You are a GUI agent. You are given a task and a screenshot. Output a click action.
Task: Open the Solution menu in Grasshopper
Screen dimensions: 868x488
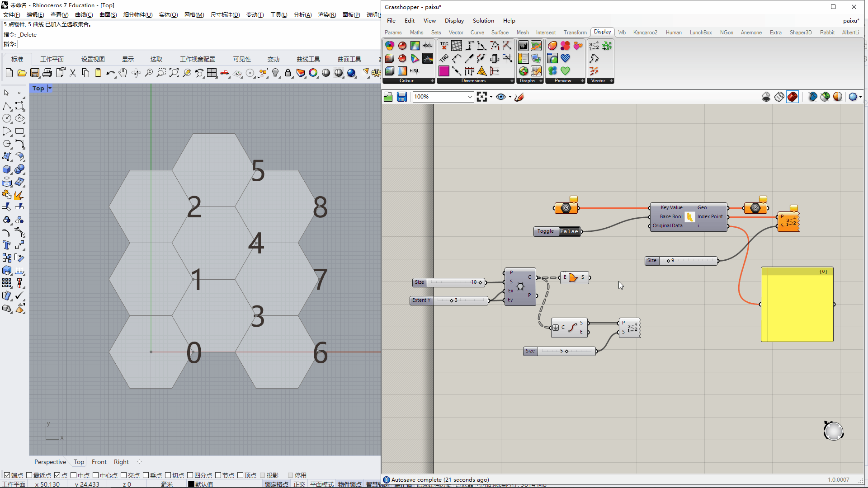click(x=483, y=21)
